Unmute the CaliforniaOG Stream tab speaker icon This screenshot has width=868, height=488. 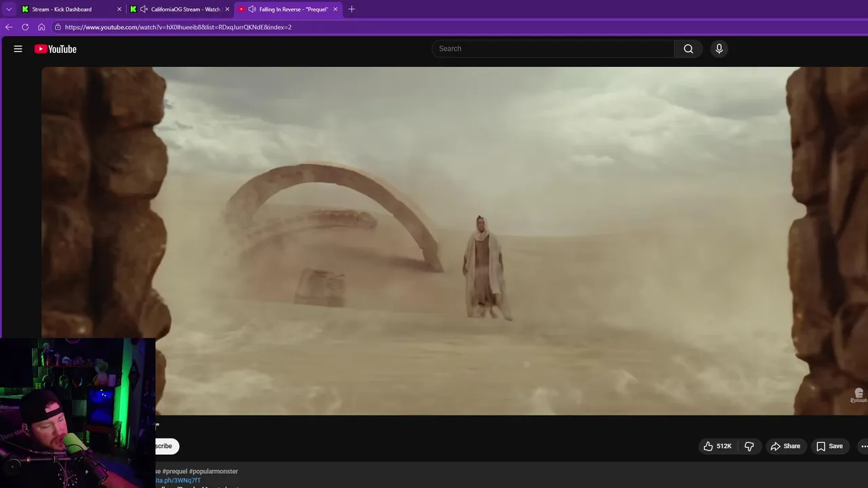point(144,9)
